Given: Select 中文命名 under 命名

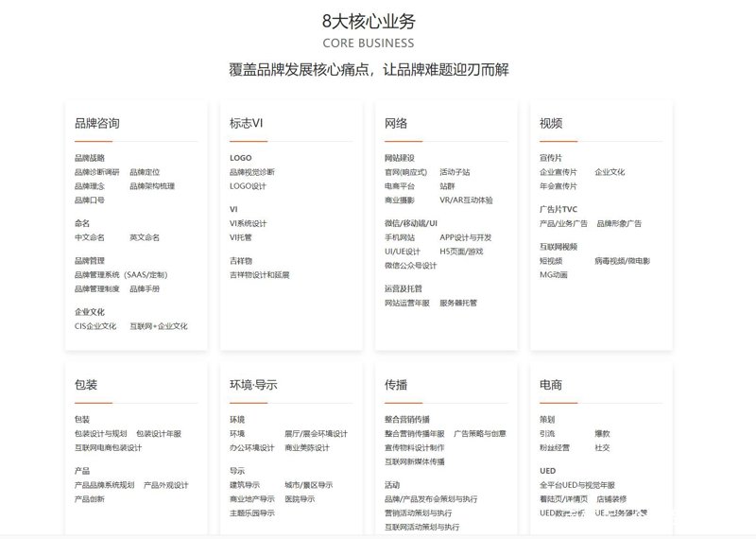Looking at the screenshot, I should [x=89, y=237].
